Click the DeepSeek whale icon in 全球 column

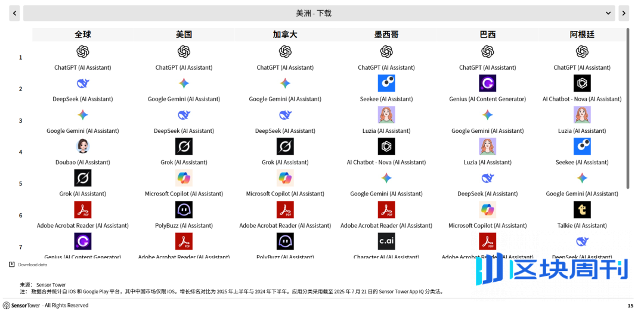click(x=82, y=83)
